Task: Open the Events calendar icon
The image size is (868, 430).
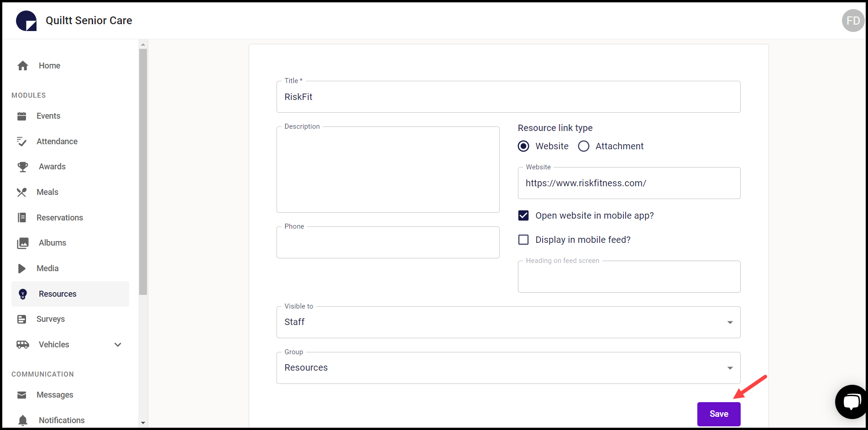Action: click(22, 116)
